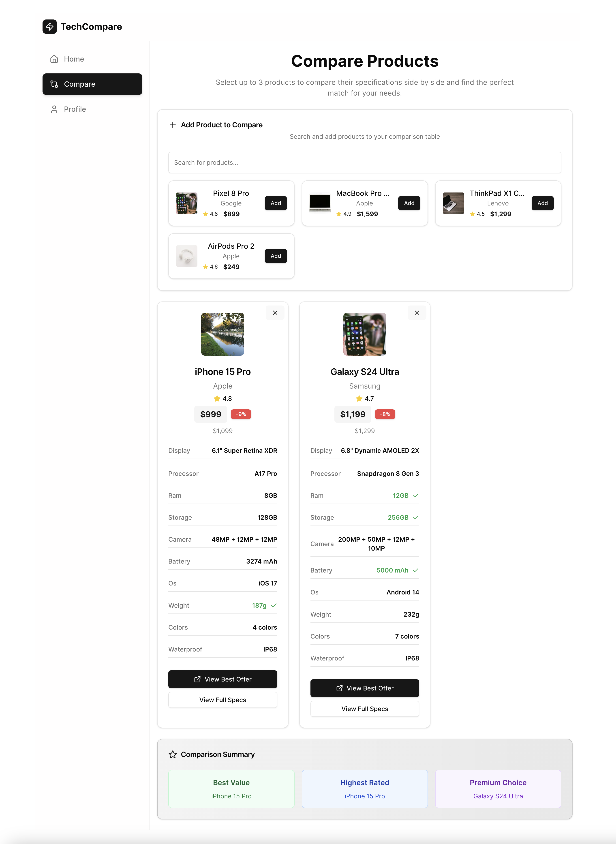Screen dimensions: 616x844
Task: Click the Comparison Summary star icon
Action: 173,754
